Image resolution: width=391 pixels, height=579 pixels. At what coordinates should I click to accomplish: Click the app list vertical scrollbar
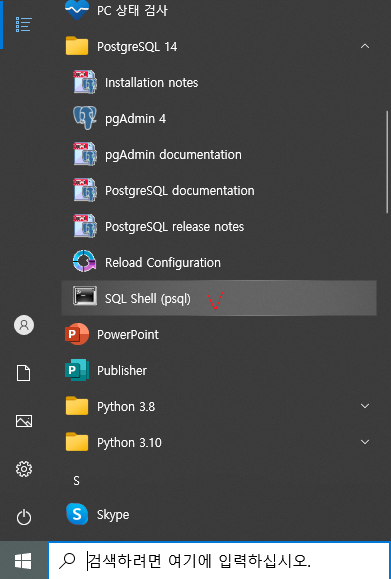tap(387, 161)
